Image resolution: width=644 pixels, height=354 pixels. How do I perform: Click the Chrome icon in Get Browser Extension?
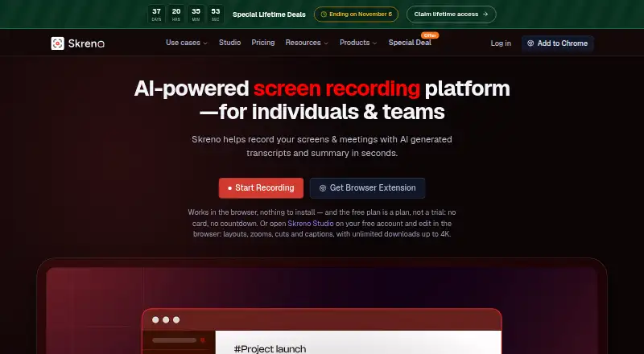pyautogui.click(x=323, y=188)
